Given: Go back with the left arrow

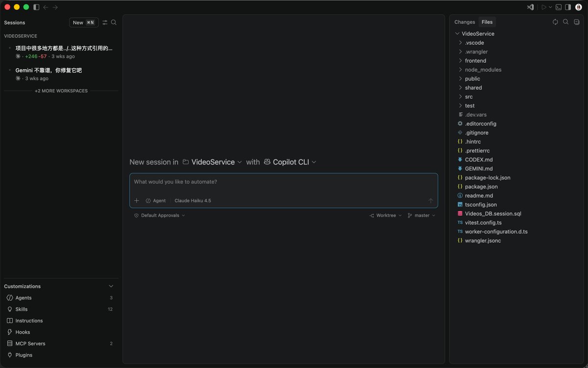Looking at the screenshot, I should [x=46, y=7].
